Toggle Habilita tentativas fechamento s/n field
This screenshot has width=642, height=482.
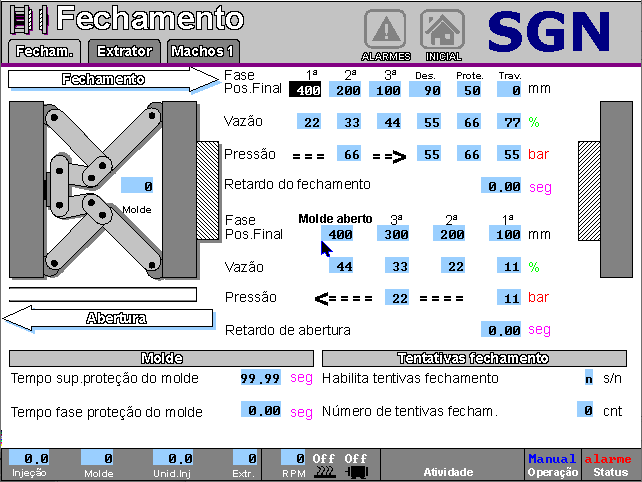pyautogui.click(x=588, y=378)
